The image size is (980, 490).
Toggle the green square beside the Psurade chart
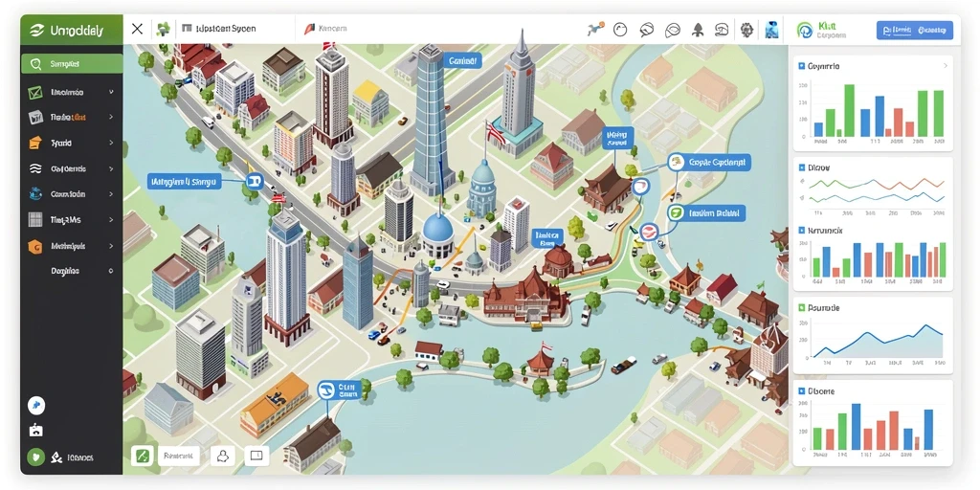[801, 308]
